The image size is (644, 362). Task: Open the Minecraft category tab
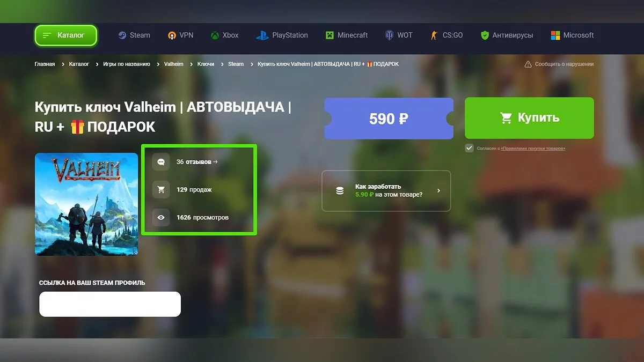coord(347,35)
